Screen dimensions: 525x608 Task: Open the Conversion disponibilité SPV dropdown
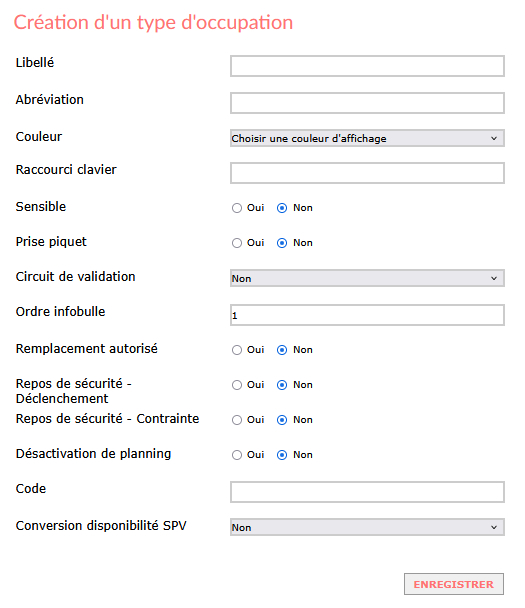[367, 527]
